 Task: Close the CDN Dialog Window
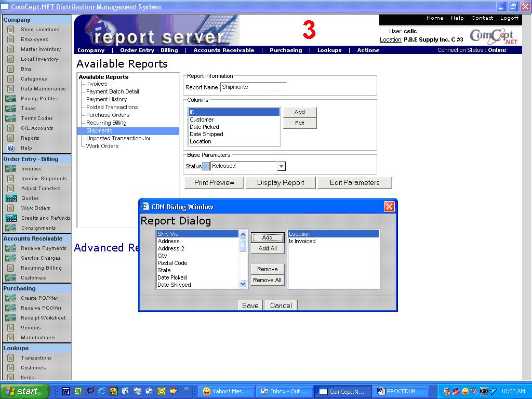[389, 207]
